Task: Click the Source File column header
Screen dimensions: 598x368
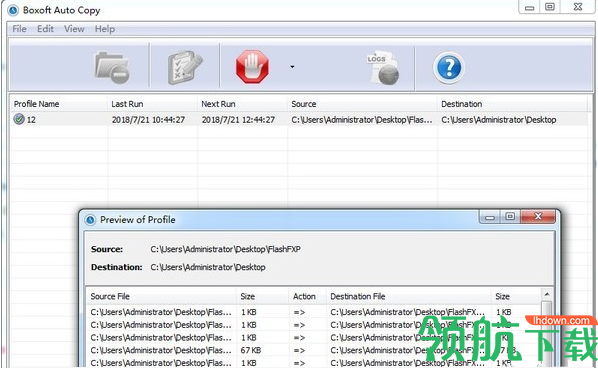Action: (x=162, y=296)
